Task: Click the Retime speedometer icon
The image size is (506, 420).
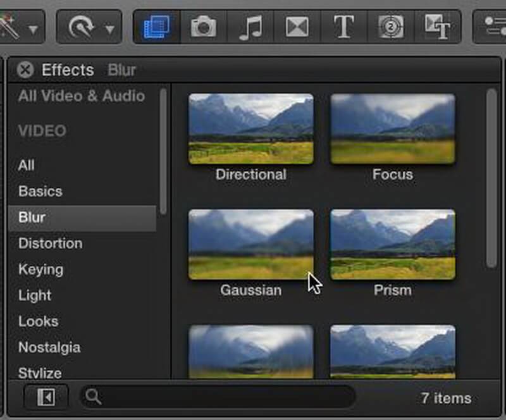Action: click(x=82, y=27)
